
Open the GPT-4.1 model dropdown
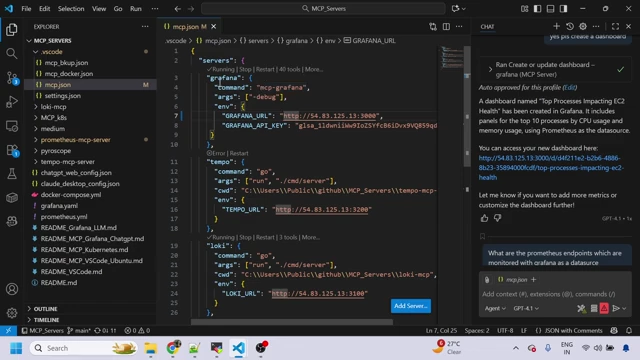point(526,309)
